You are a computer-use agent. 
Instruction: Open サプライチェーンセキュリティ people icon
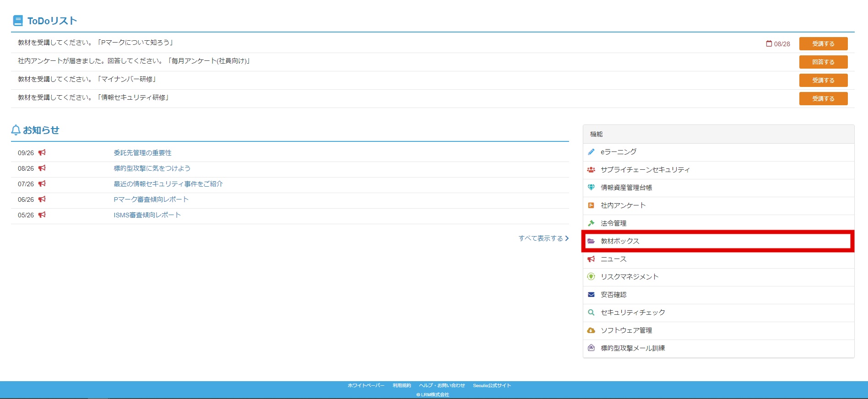coord(591,170)
